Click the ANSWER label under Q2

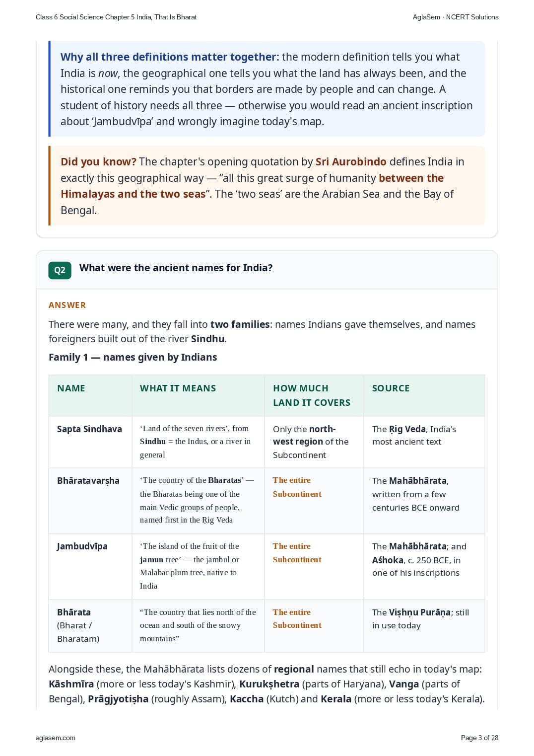click(67, 305)
